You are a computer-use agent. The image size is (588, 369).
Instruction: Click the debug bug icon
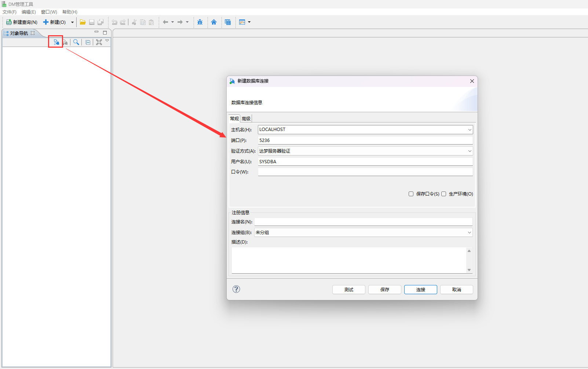(x=200, y=22)
